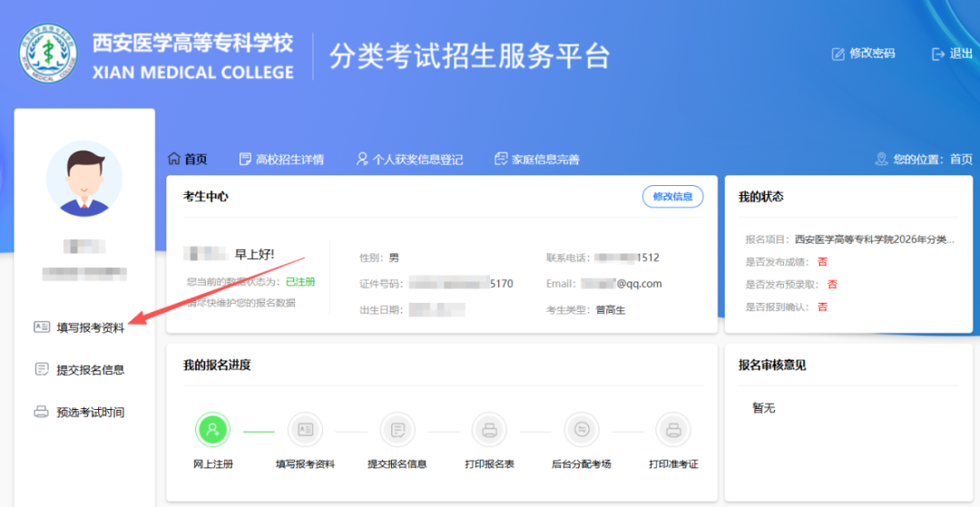
Task: Open the 高校招生详情 tab
Action: coord(281,160)
